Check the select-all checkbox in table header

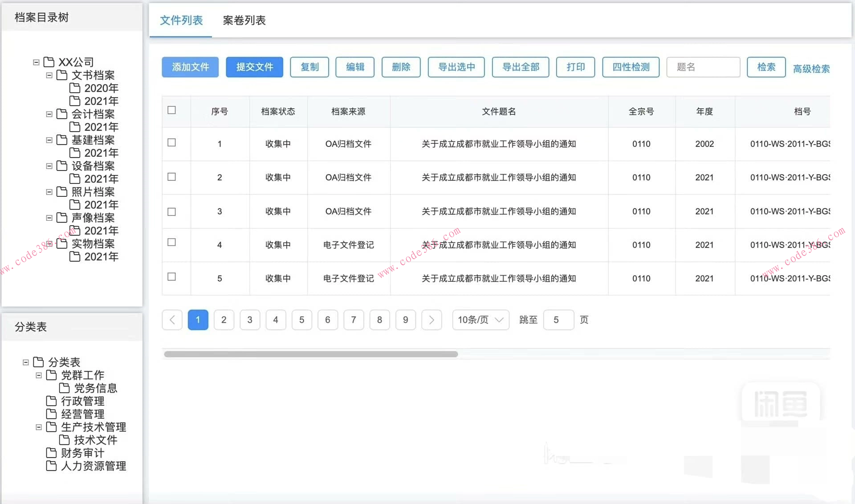click(171, 110)
